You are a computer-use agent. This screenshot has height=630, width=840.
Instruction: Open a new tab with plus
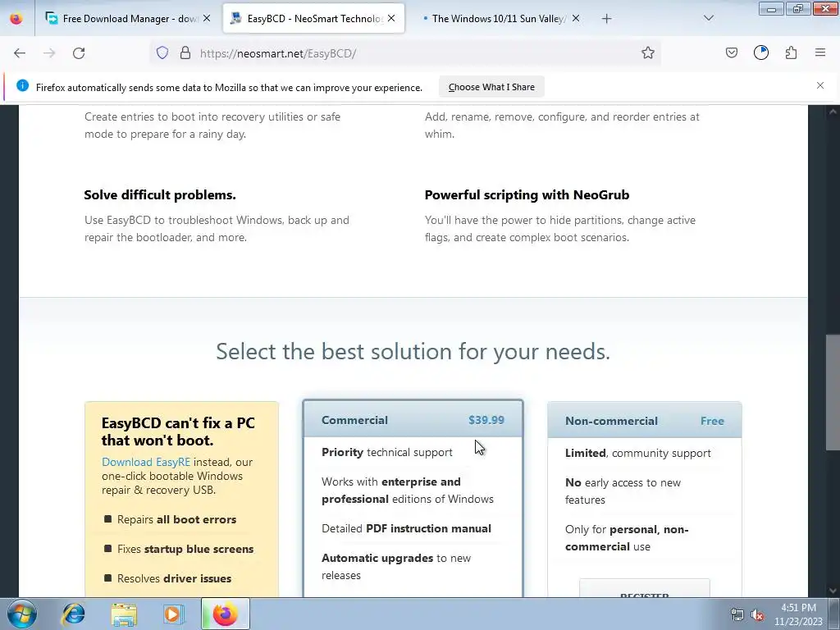[606, 19]
